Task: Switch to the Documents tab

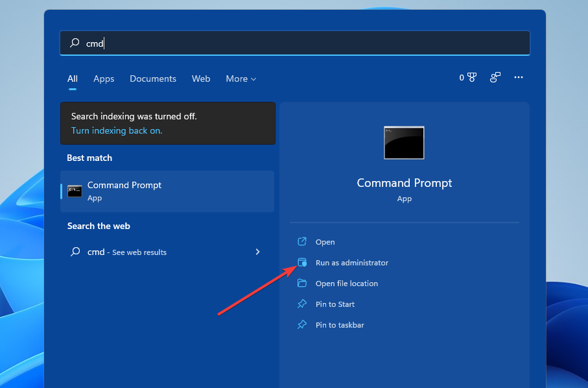Action: coord(153,79)
